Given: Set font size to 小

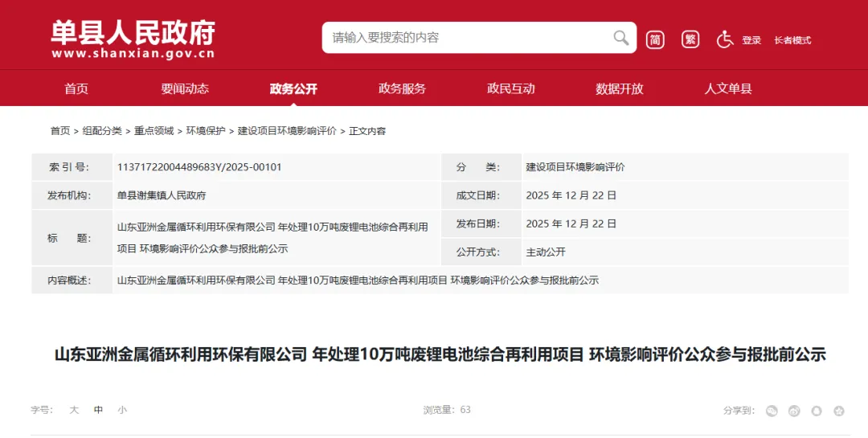Looking at the screenshot, I should tap(122, 411).
